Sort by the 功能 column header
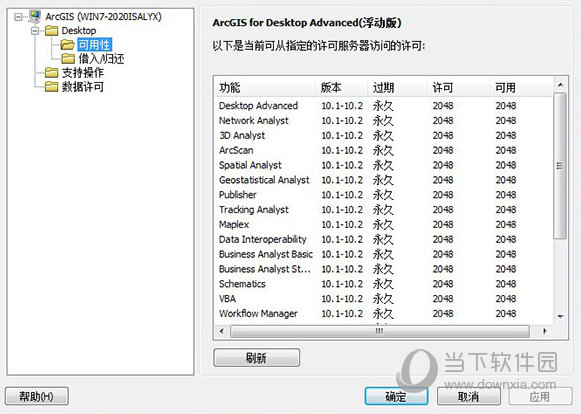Viewport: 581px width, 414px height. pyautogui.click(x=265, y=87)
